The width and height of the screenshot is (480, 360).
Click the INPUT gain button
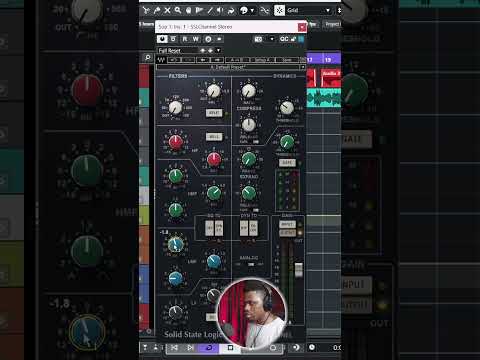(x=287, y=224)
